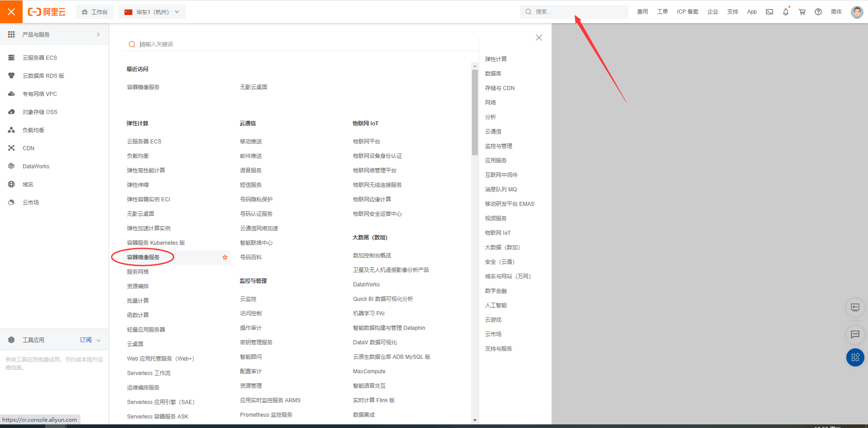Open 云服务器 ECS in products list
Viewport: 868px width, 428px height.
[x=144, y=142]
